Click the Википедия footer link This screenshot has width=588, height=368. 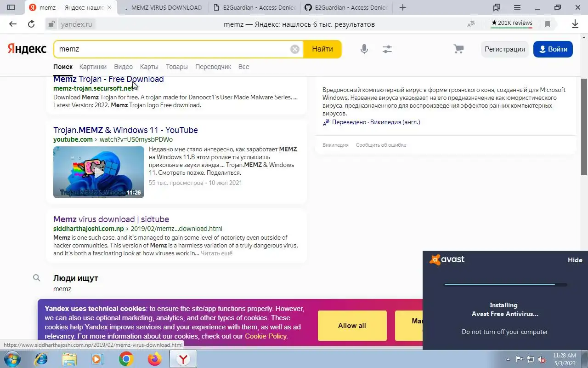[335, 145]
